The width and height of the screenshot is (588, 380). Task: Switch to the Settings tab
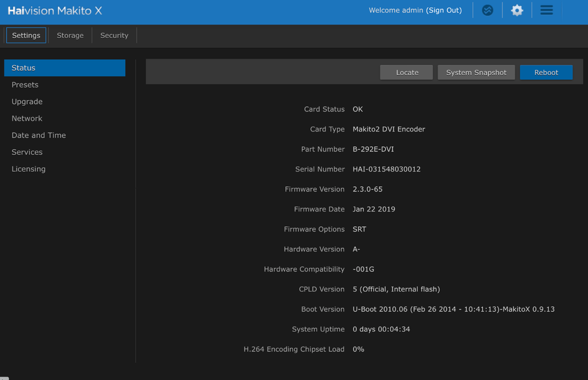26,35
